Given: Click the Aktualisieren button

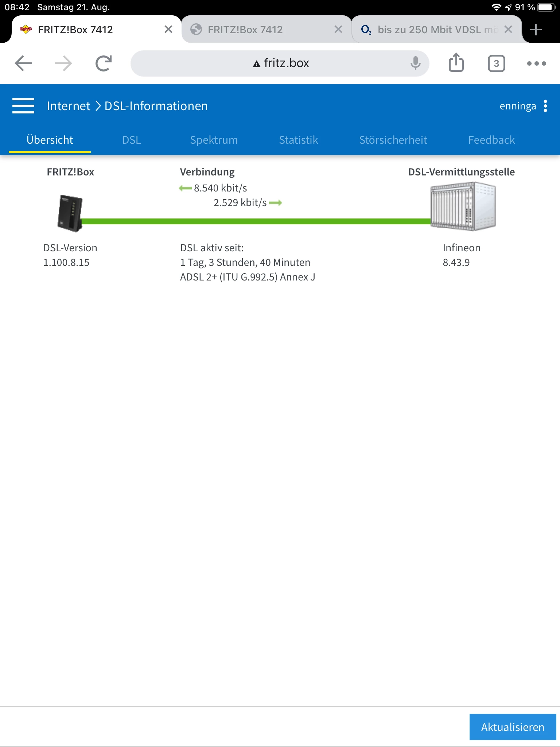Looking at the screenshot, I should [x=513, y=727].
